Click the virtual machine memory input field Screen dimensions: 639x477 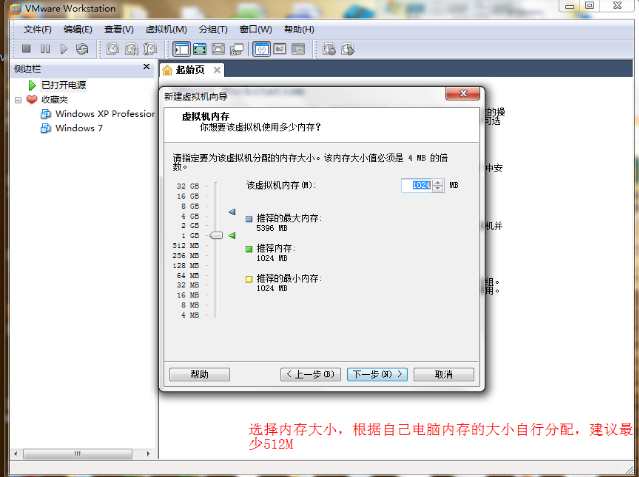pyautogui.click(x=417, y=185)
